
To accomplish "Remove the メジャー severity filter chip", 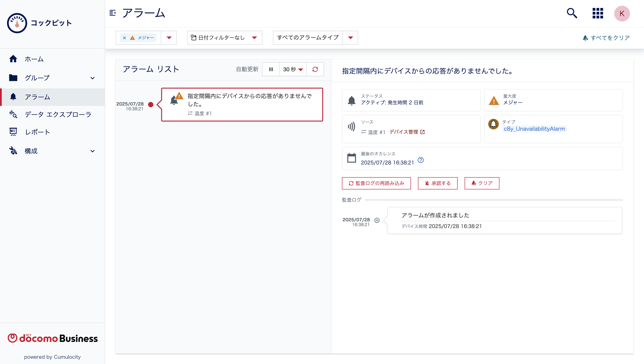I will click(124, 38).
